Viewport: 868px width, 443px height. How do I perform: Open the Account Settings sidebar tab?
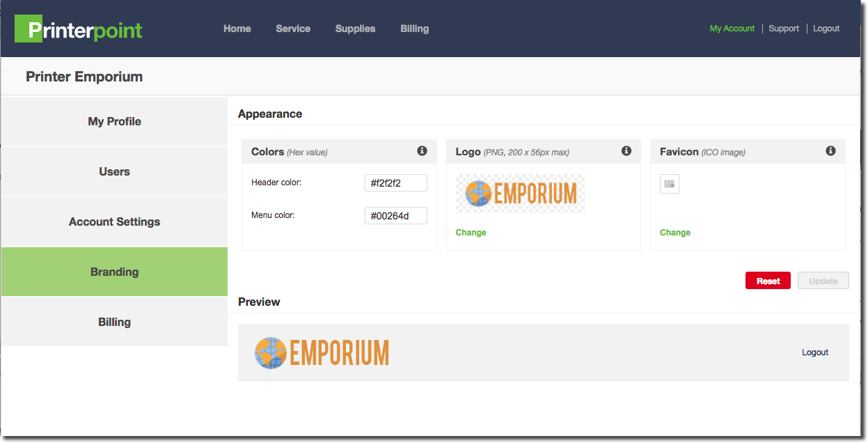click(114, 221)
